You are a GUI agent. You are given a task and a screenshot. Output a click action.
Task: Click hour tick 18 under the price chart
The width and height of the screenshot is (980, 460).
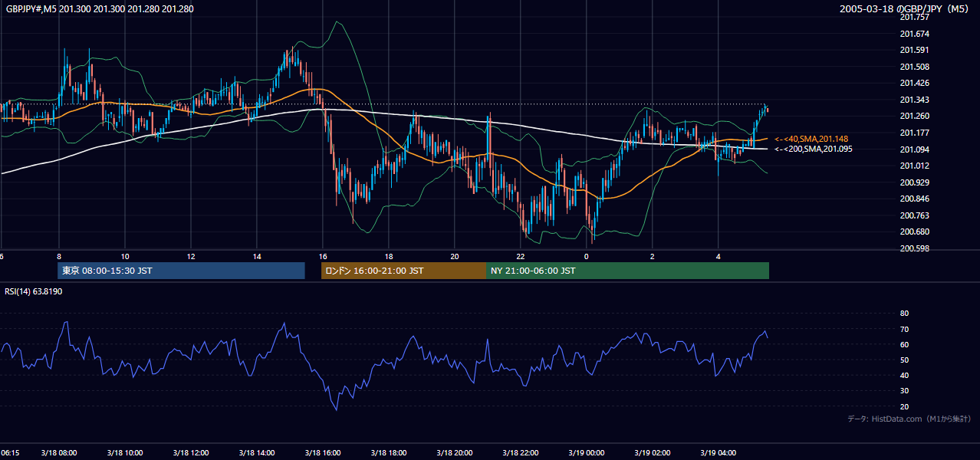pos(389,256)
